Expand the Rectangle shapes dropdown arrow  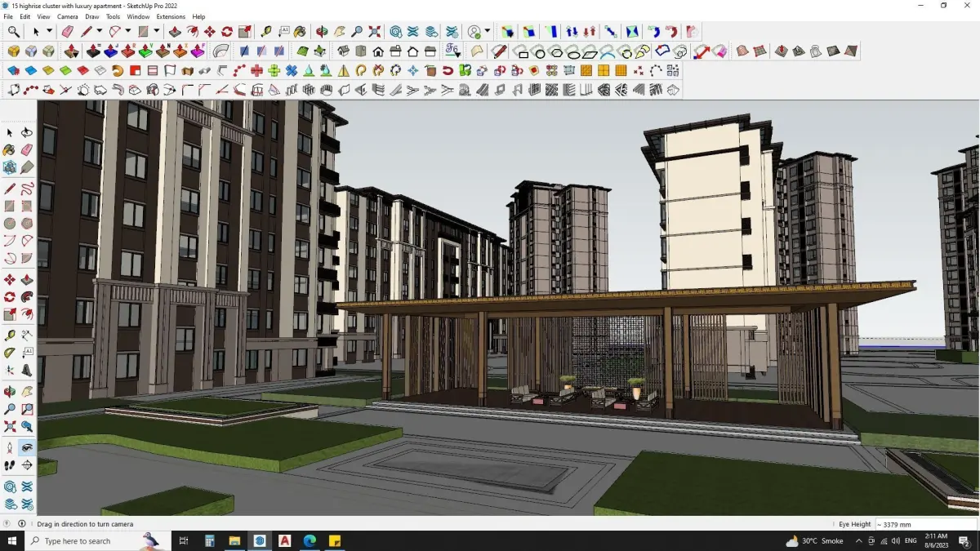tap(156, 32)
